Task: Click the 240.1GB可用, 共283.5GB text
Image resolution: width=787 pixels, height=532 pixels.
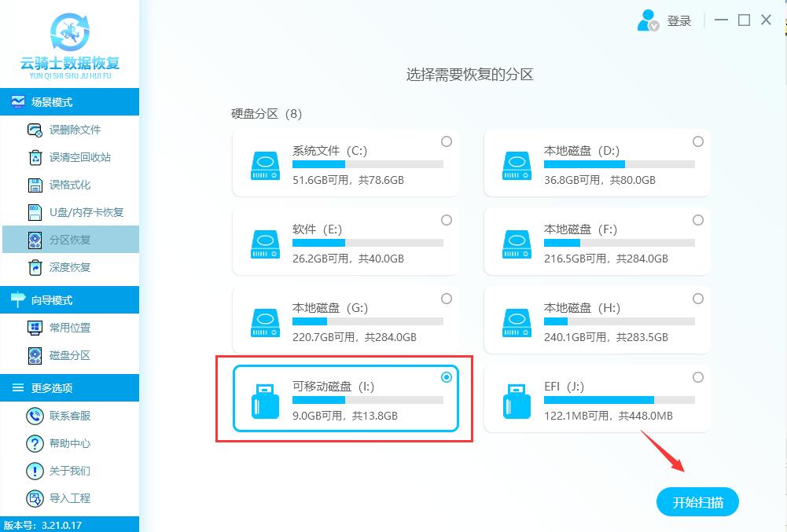Action: pos(606,337)
